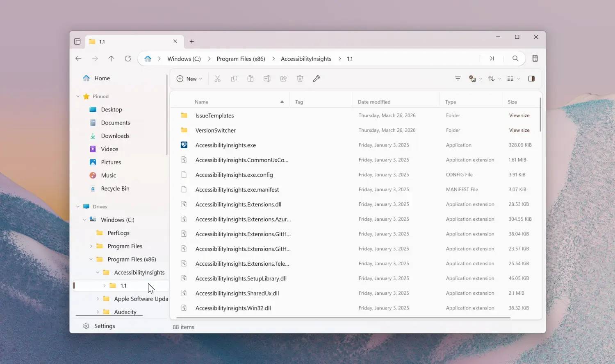This screenshot has height=364, width=615.
Task: Select IssueTemplates folder row
Action: click(355, 115)
